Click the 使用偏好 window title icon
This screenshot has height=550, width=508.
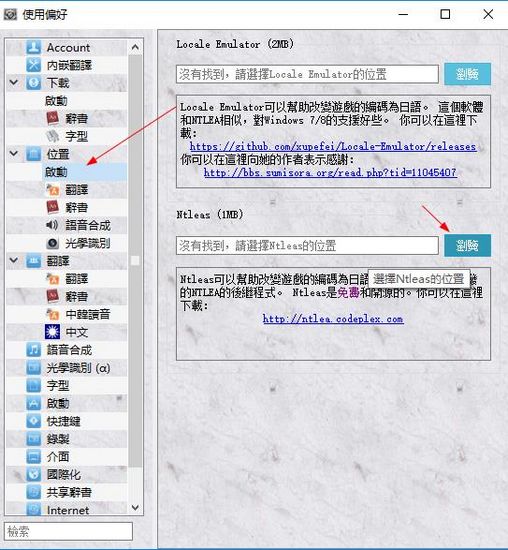click(10, 14)
